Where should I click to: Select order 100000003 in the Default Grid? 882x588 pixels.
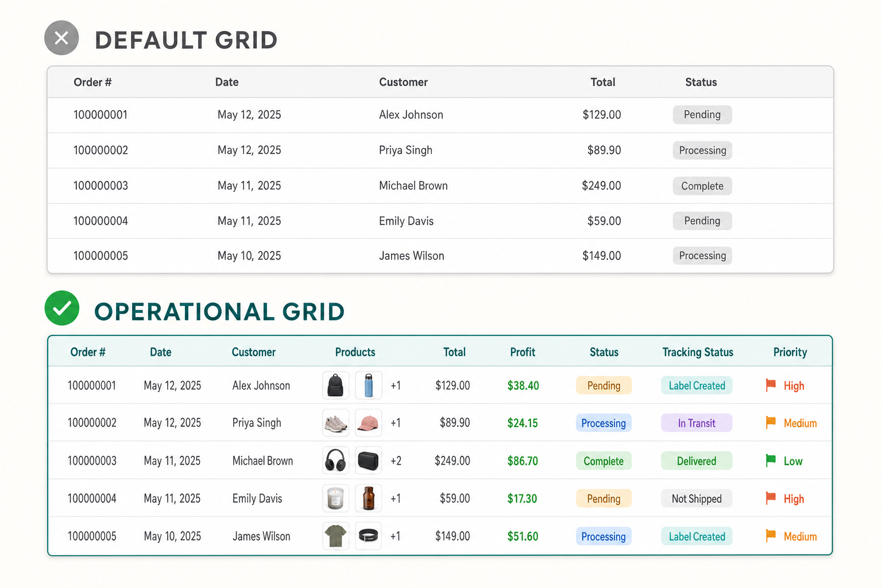100,185
